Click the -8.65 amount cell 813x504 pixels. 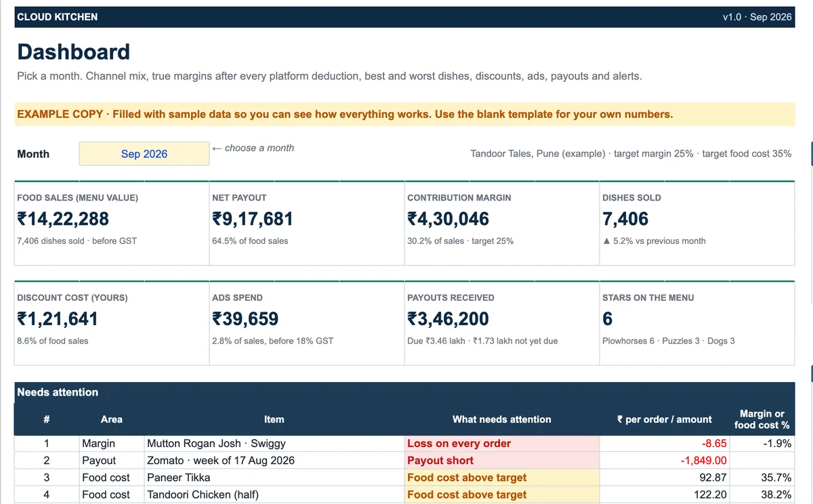click(x=665, y=444)
